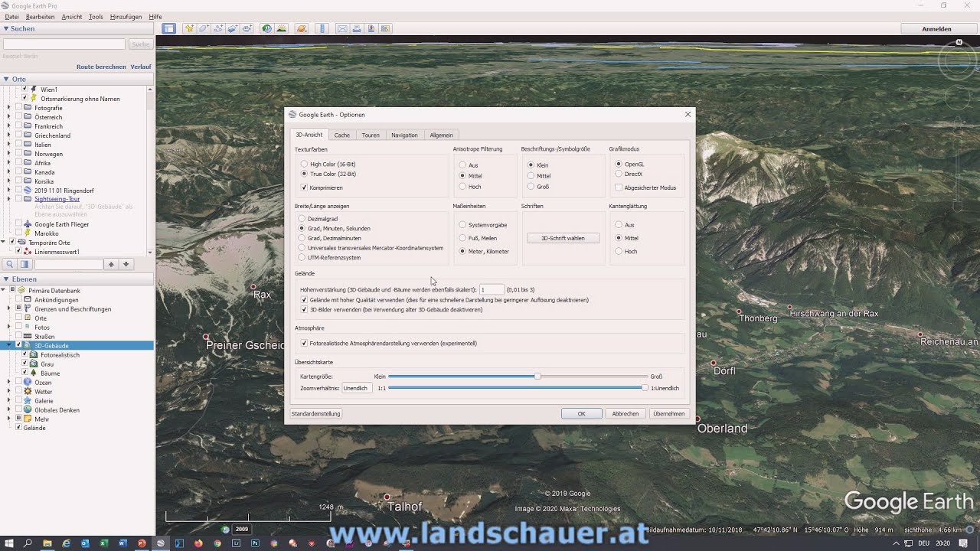This screenshot has width=980, height=551.
Task: Click the Standardeinstellung button
Action: 315,414
